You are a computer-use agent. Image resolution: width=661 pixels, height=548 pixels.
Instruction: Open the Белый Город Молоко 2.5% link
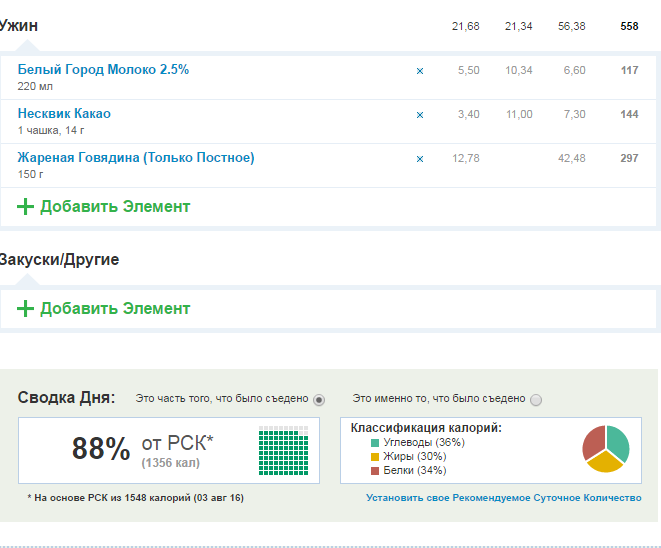point(103,70)
